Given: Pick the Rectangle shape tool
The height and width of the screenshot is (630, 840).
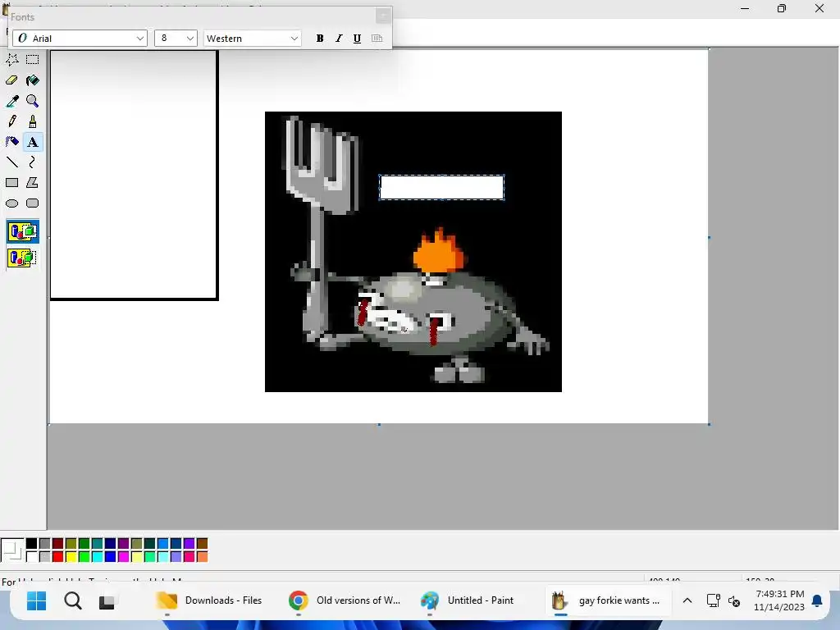Looking at the screenshot, I should pos(11,183).
